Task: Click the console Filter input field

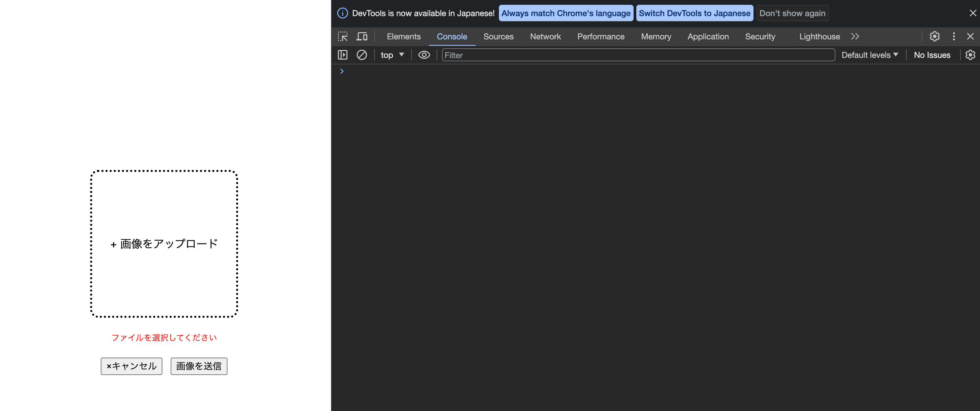Action: 638,55
